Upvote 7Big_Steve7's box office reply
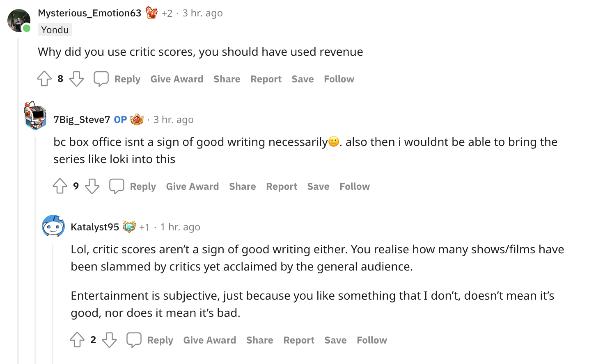This screenshot has width=596, height=364. 60,186
